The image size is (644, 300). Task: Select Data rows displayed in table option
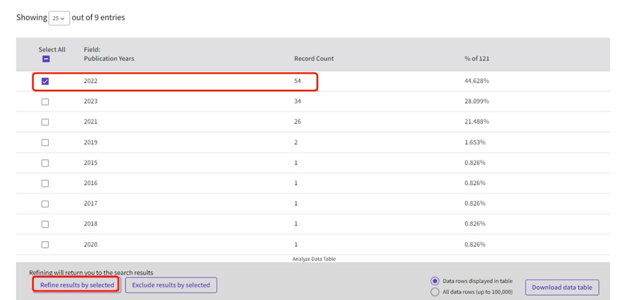point(435,281)
